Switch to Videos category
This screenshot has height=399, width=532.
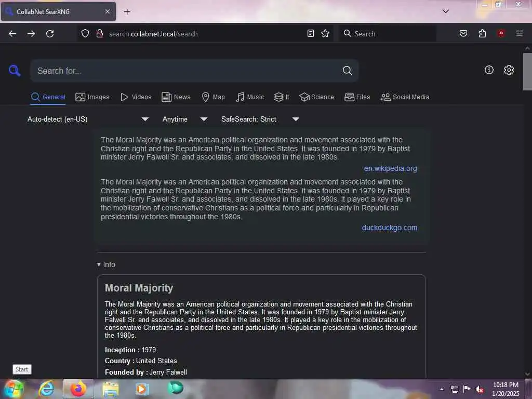(136, 97)
